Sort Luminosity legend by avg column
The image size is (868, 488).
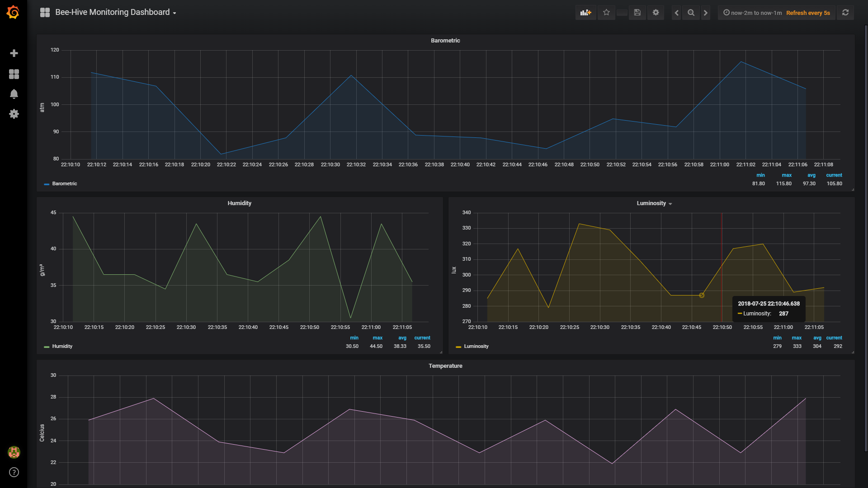click(817, 338)
